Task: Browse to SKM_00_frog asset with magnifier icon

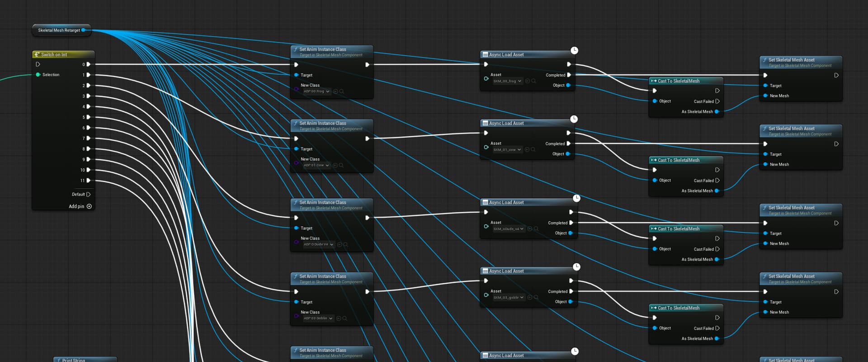Action: (533, 81)
